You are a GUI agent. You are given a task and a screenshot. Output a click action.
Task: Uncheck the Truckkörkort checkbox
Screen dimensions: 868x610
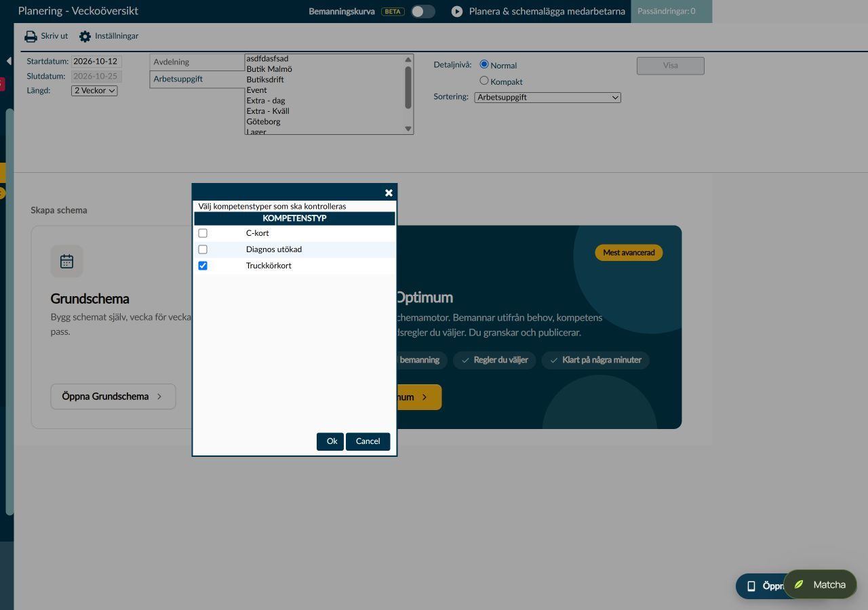[203, 266]
